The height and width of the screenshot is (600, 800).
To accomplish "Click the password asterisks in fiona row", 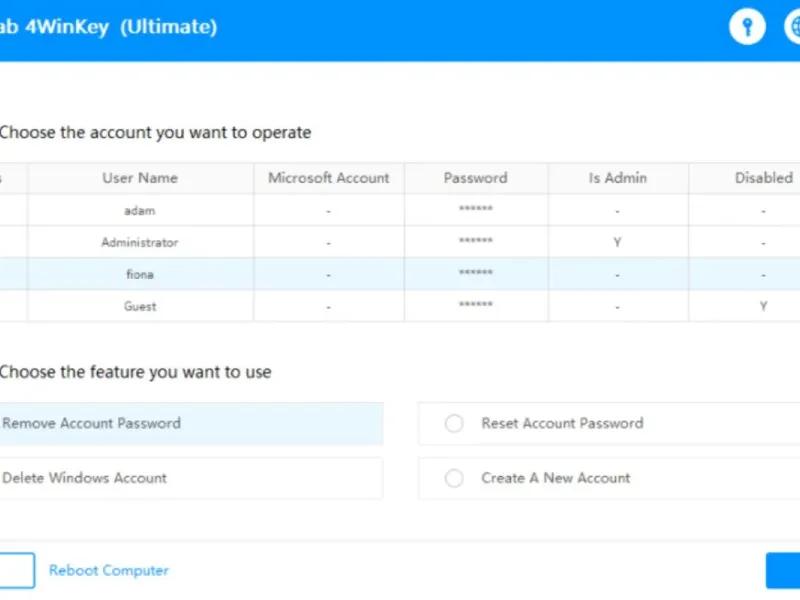I will [476, 272].
